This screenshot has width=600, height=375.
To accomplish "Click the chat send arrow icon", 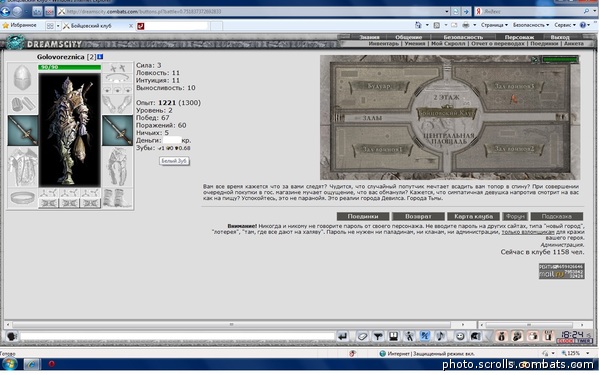I will [342, 336].
